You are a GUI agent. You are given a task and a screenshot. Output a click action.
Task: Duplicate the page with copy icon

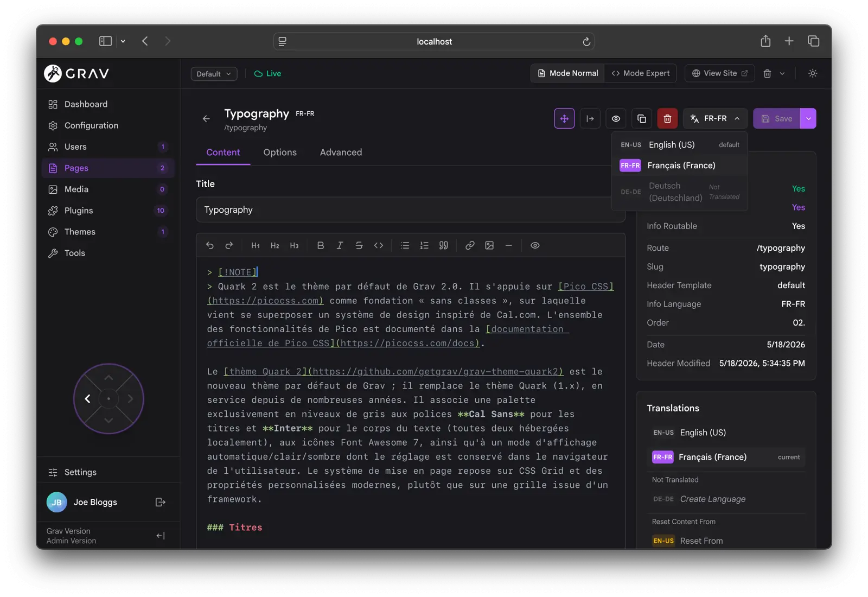[642, 118]
